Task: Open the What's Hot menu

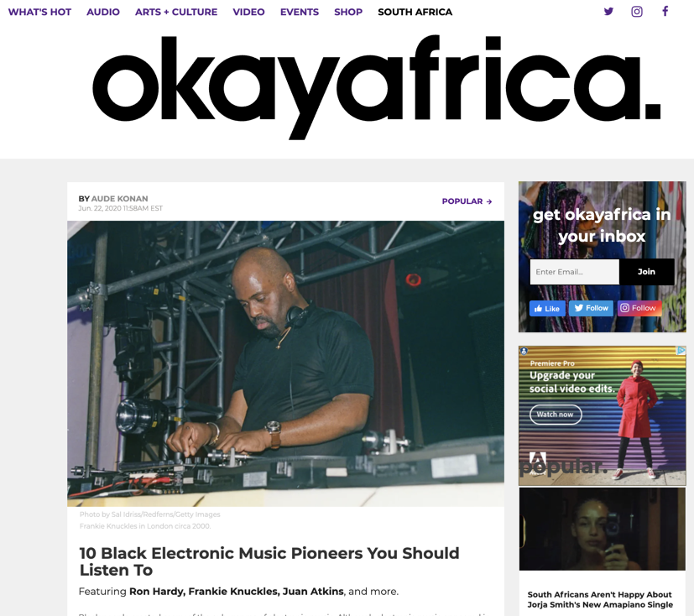Action: [39, 12]
